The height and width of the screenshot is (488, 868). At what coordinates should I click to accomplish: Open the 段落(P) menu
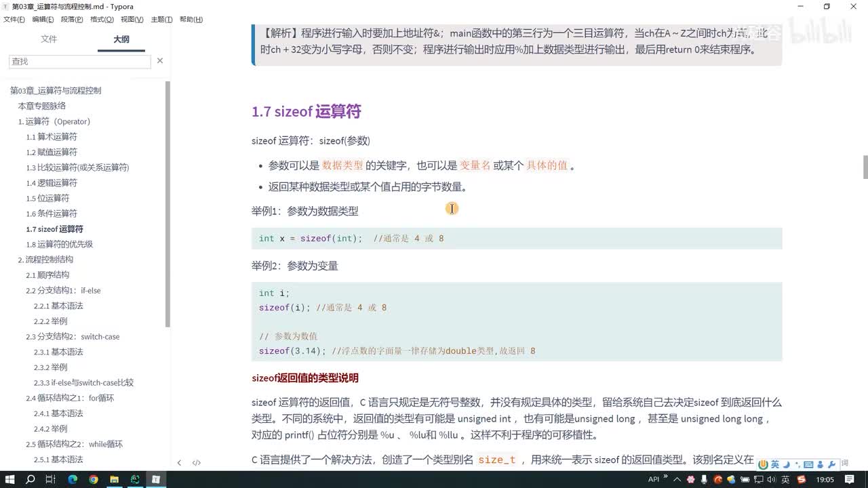(72, 20)
